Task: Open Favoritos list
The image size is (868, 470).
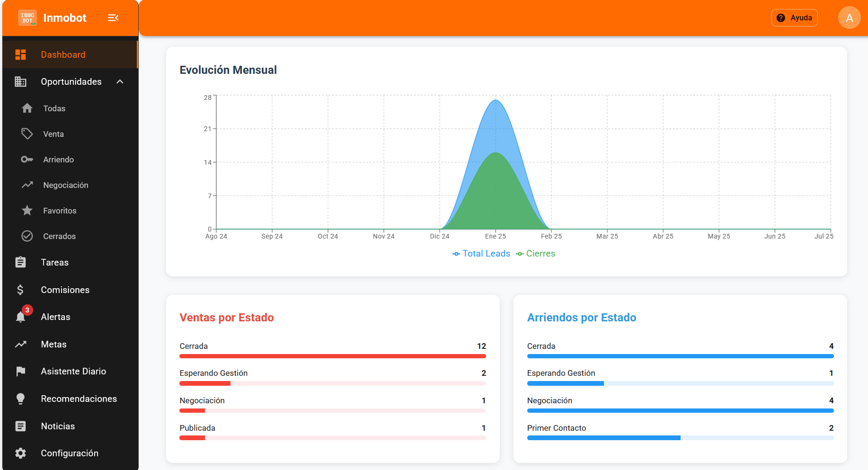Action: [x=70, y=211]
